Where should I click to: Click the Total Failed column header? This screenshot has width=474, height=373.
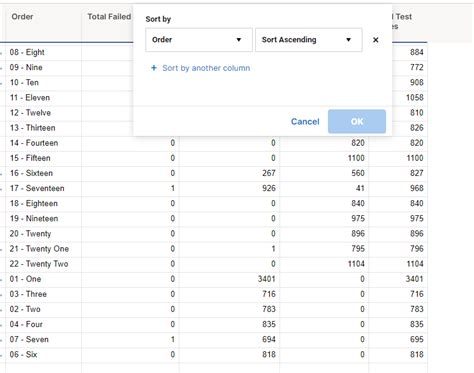[x=109, y=17]
